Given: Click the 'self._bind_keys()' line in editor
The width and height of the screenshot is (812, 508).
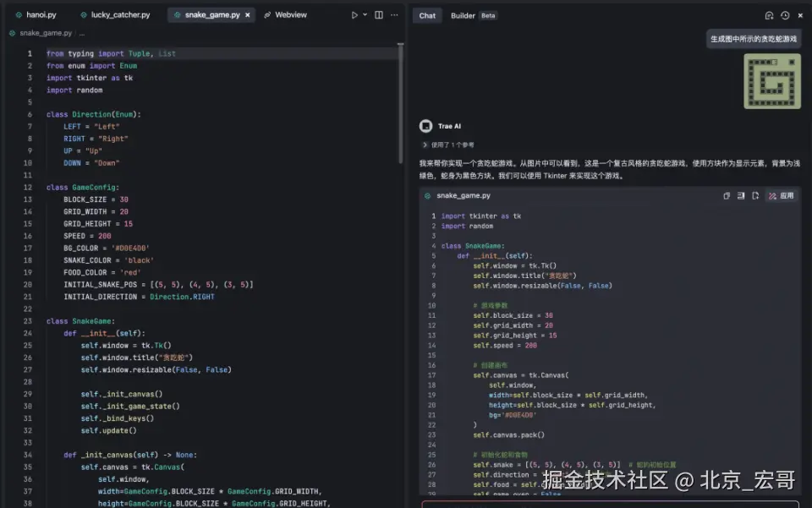Looking at the screenshot, I should (117, 418).
